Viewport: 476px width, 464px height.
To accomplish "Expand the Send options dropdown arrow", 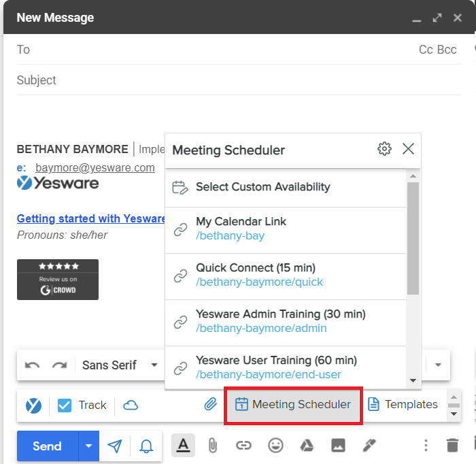I will pos(88,446).
